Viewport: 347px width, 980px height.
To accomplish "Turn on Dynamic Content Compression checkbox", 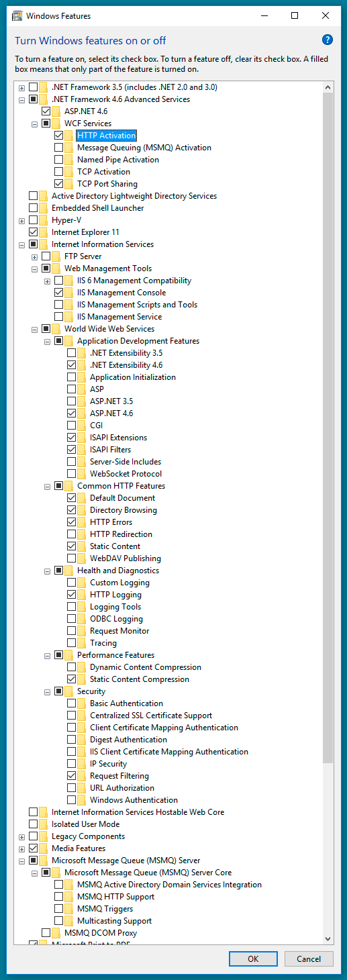I will pos(72,667).
